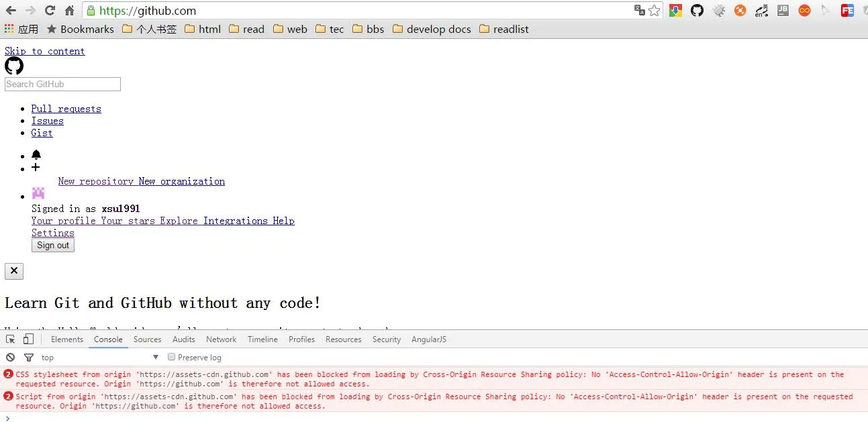
Task: Click the GitHub Octocat logo on the page
Action: pos(14,66)
